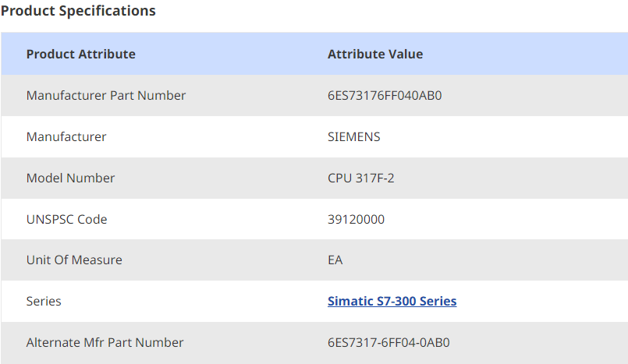Click the Attribute Value column header
628x364 pixels.
375,54
